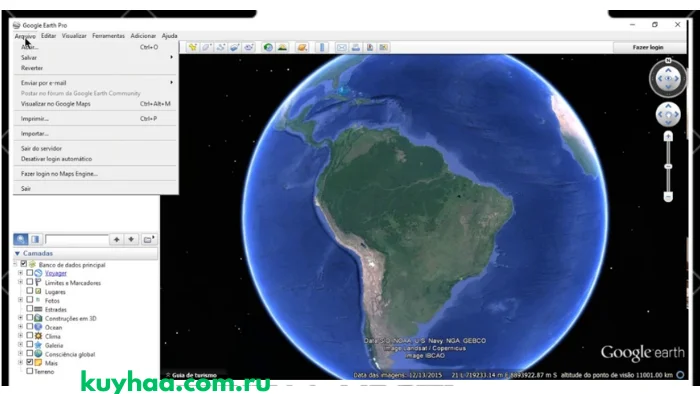Viewport: 700px width, 394px height.
Task: Click the streaming status circle in status bar
Action: coord(680,375)
